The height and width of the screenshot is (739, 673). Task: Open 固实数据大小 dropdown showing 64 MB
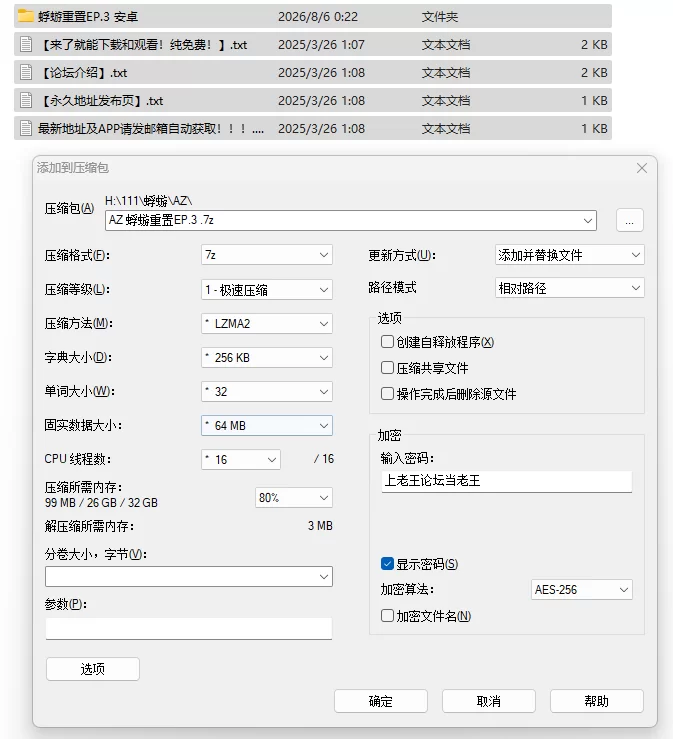(x=267, y=426)
